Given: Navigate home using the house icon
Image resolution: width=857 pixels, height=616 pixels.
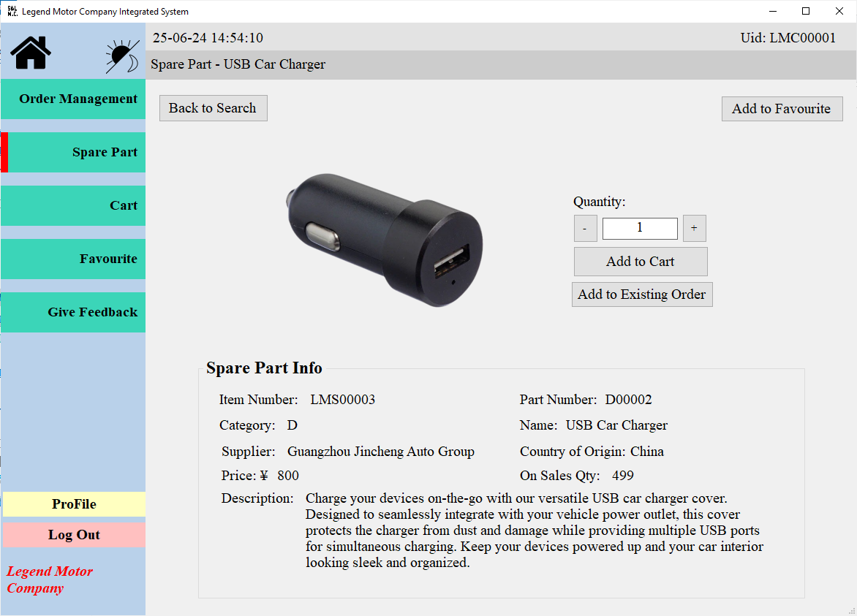Looking at the screenshot, I should [29, 53].
